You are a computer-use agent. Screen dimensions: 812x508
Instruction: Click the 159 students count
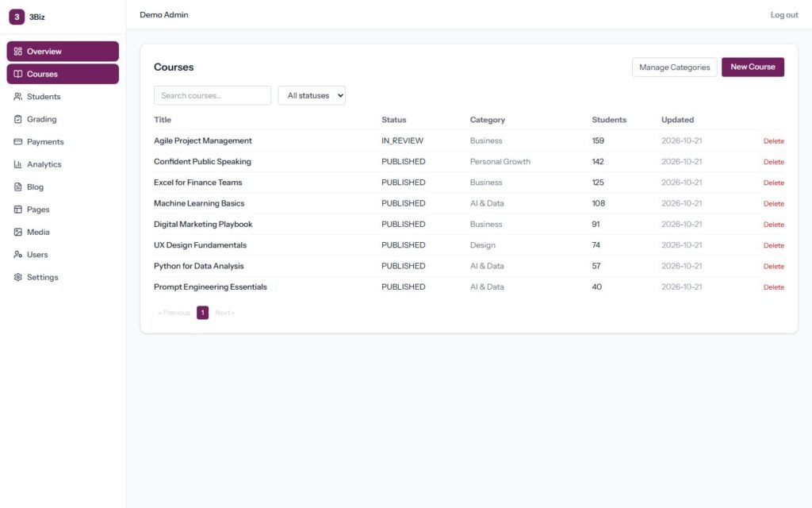[598, 140]
